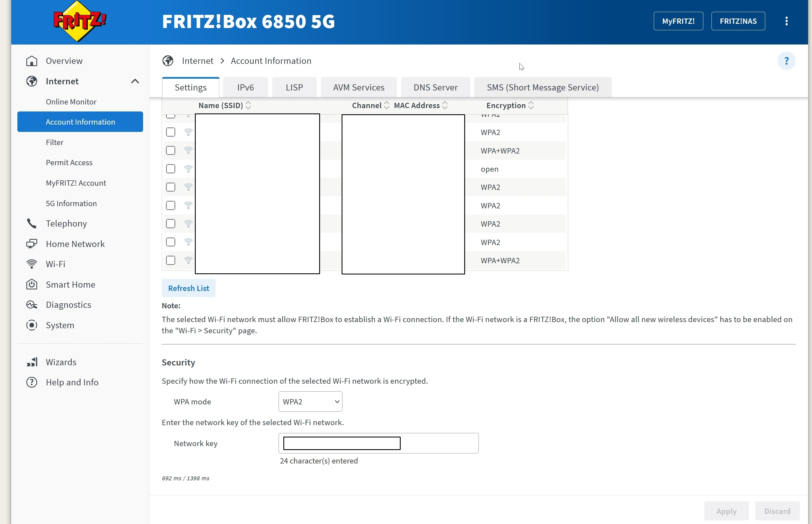812x524 pixels.
Task: Tick checkbox of last WPA+WPA2 network row
Action: (171, 260)
